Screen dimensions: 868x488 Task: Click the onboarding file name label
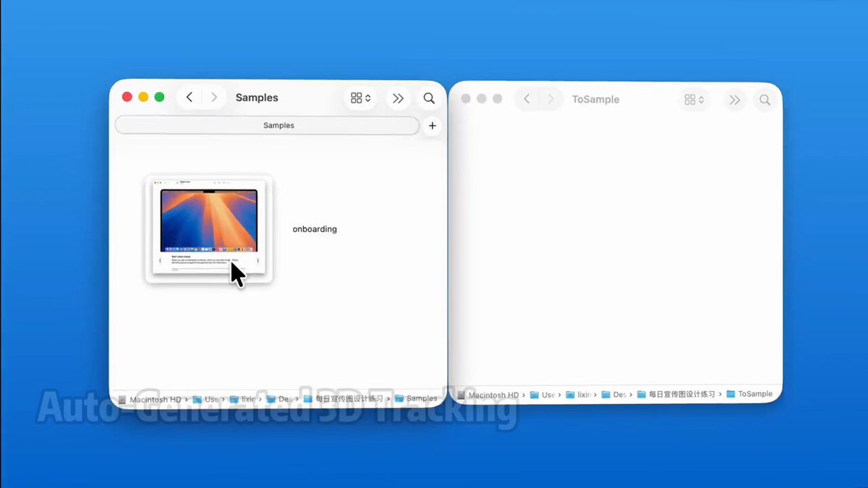click(x=315, y=229)
